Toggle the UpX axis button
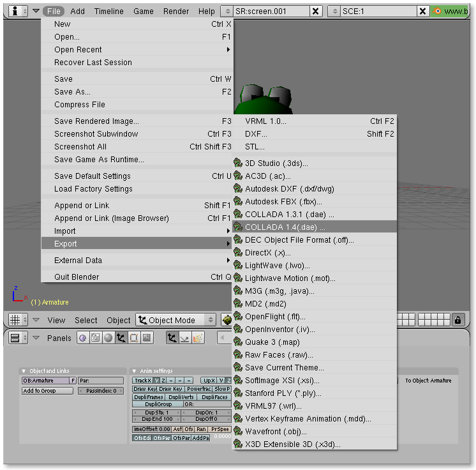 tap(209, 381)
